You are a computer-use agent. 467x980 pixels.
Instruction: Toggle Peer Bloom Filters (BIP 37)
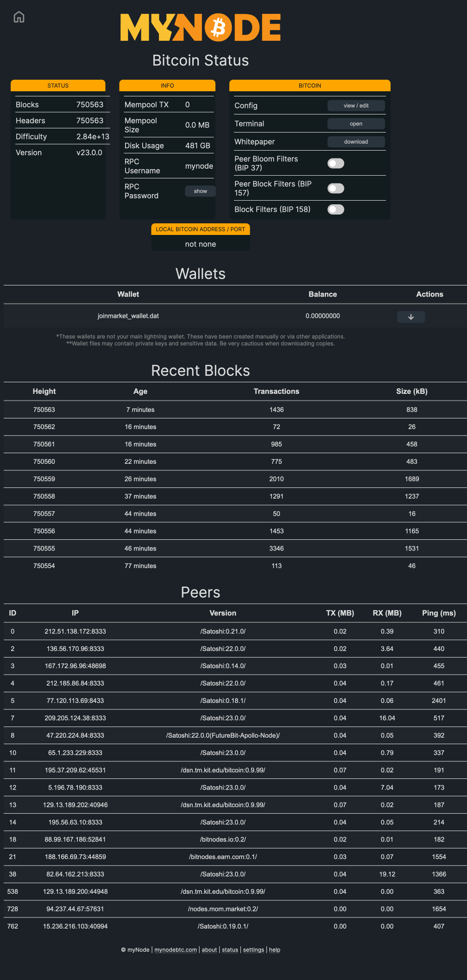[x=335, y=164]
